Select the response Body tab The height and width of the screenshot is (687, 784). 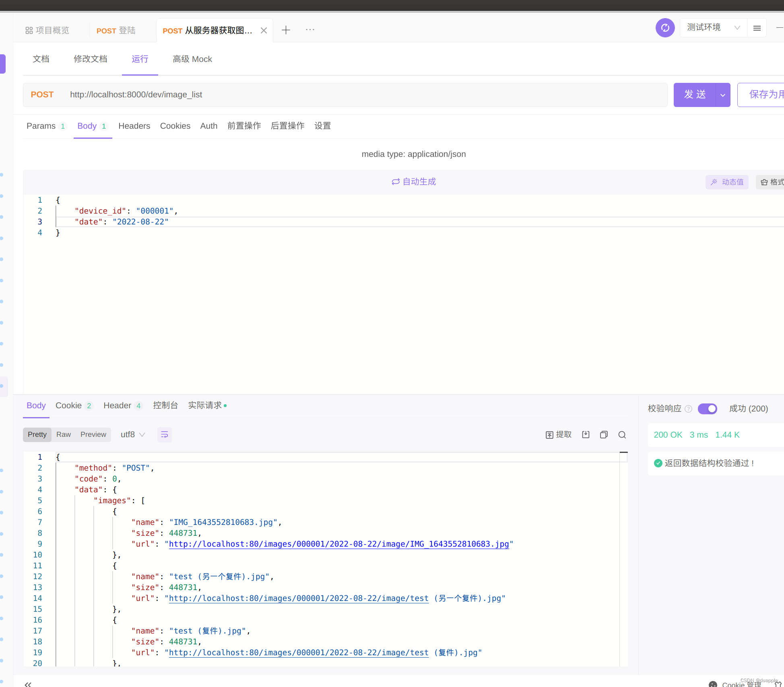[x=36, y=406]
